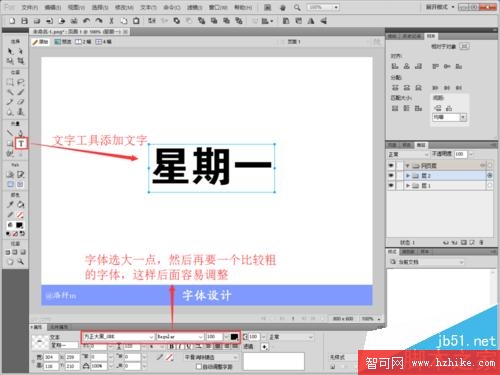
Task: Open the black text color swatch
Action: coord(234,337)
